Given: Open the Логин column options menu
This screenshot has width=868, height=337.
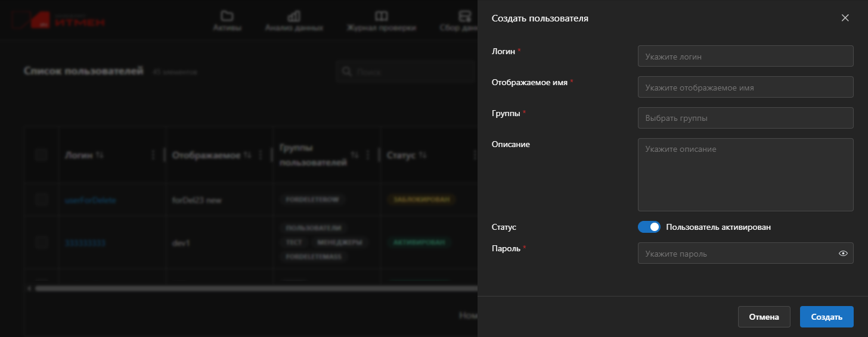Looking at the screenshot, I should tap(153, 155).
